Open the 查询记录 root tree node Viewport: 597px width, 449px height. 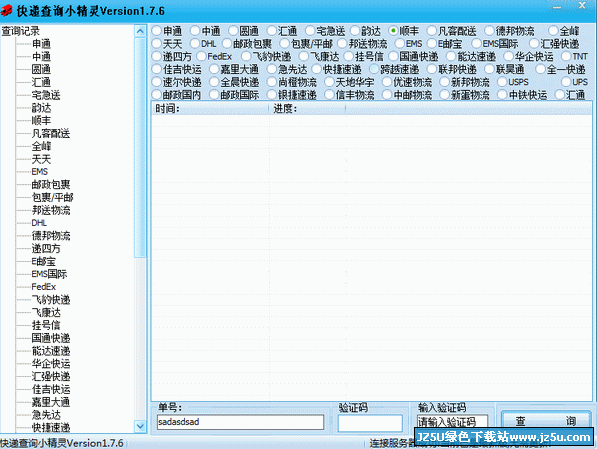coord(21,31)
